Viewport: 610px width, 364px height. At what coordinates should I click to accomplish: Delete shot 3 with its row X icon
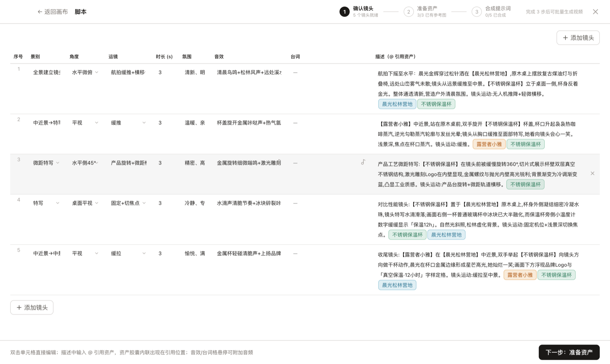pyautogui.click(x=592, y=173)
